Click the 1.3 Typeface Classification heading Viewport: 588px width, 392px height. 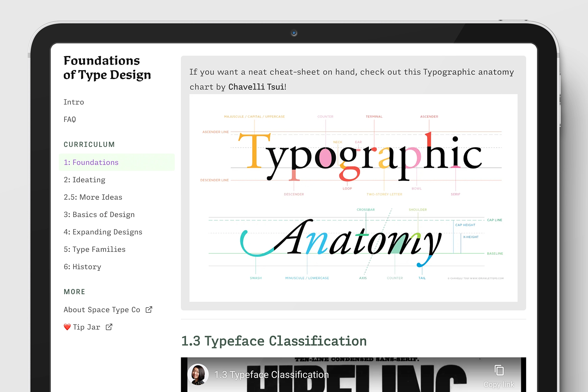tap(274, 341)
